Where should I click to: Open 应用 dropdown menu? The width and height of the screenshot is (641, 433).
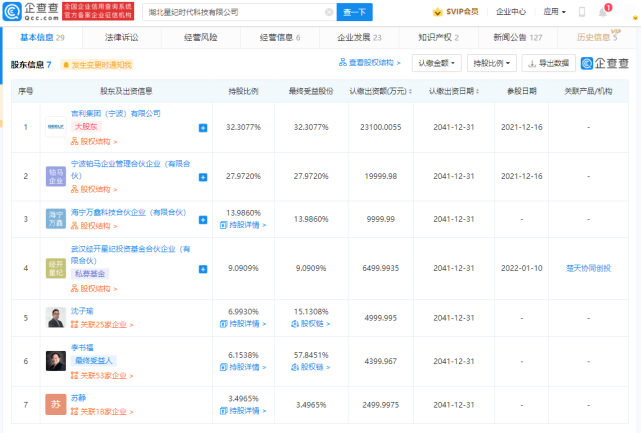[554, 12]
